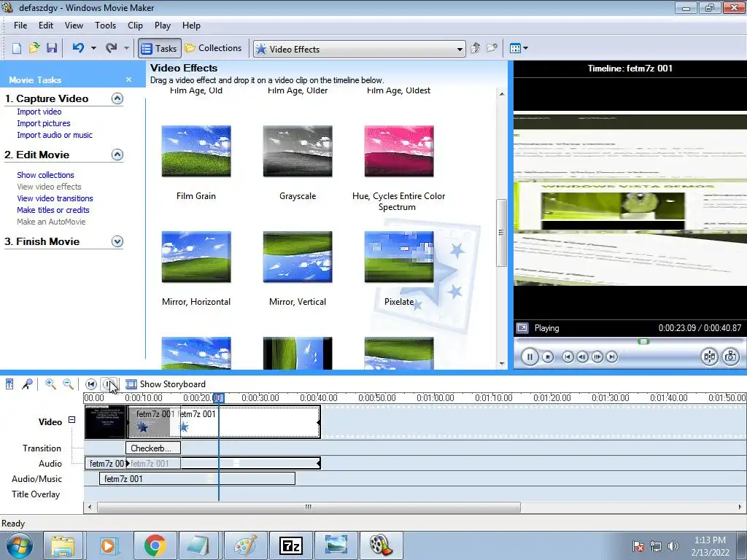
Task: Toggle the Tasks pane button
Action: click(x=160, y=49)
